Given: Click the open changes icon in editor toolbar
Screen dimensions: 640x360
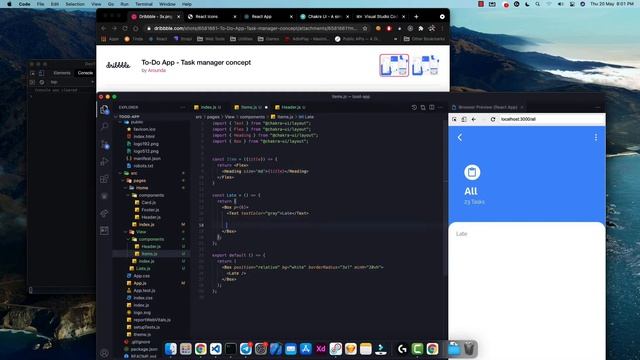Looking at the screenshot, I should (x=423, y=107).
